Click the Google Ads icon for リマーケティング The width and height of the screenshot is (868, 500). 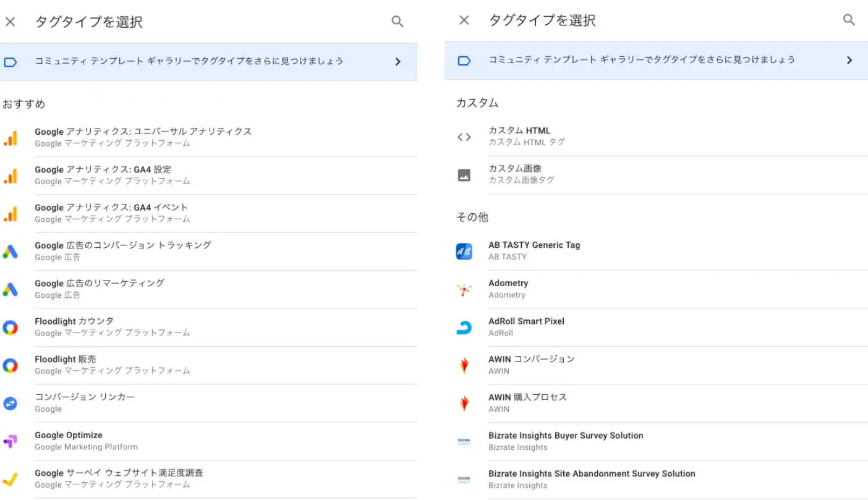coord(10,289)
